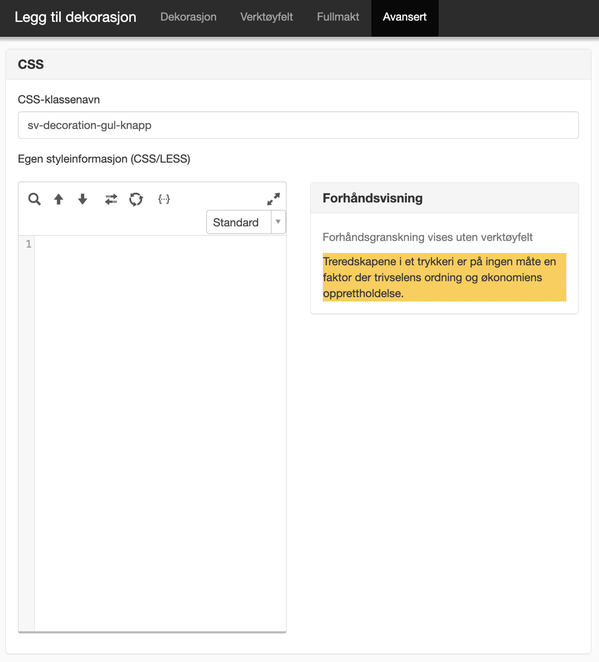The height and width of the screenshot is (662, 599).
Task: Jump to previous match with up arrow
Action: click(59, 199)
